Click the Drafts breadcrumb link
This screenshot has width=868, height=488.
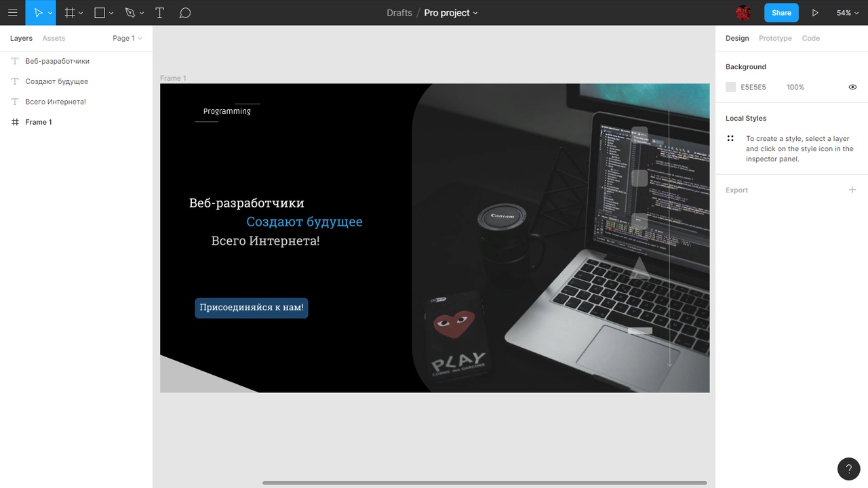click(399, 13)
